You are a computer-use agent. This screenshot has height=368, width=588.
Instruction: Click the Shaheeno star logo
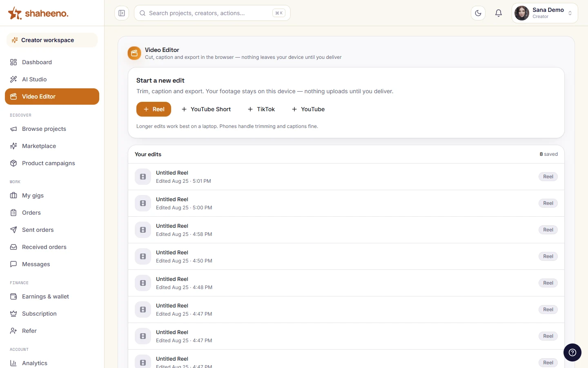pyautogui.click(x=15, y=13)
